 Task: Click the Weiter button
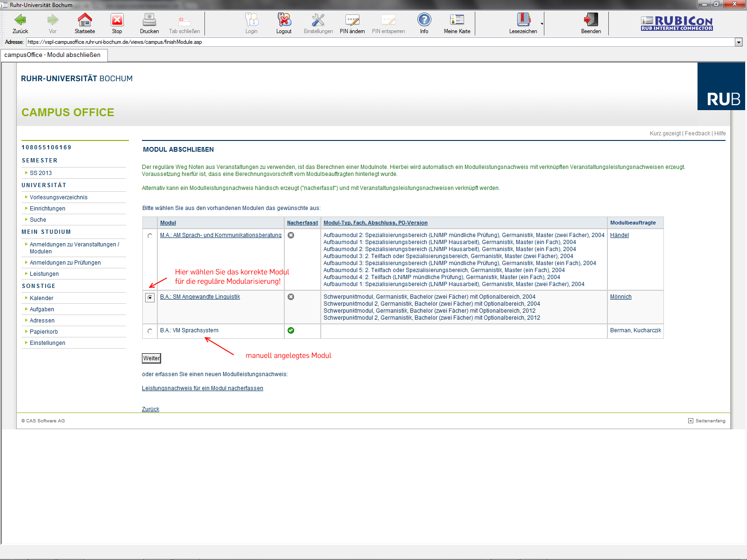point(151,358)
